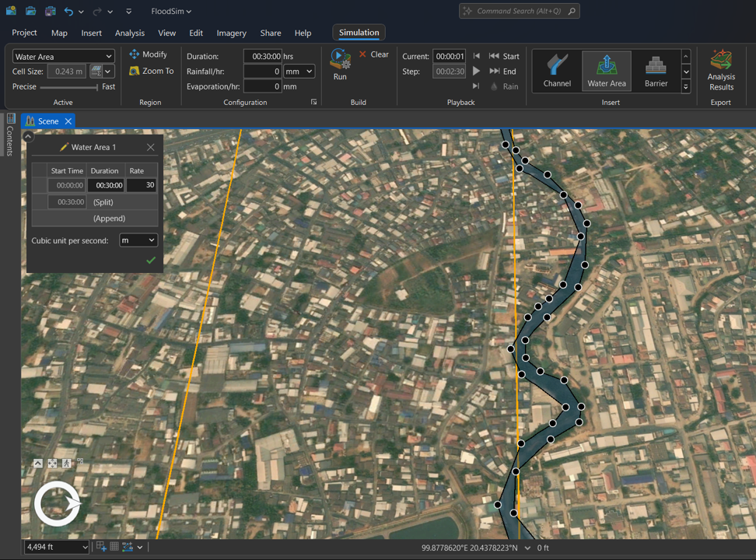The width and height of the screenshot is (756, 560).
Task: Click the Run simulation icon
Action: pos(340,59)
